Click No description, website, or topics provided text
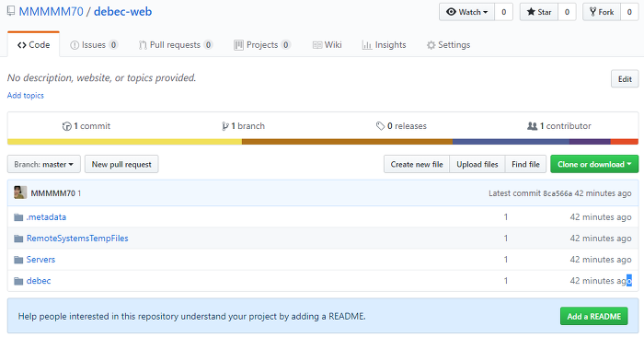The height and width of the screenshot is (338, 644). (101, 77)
